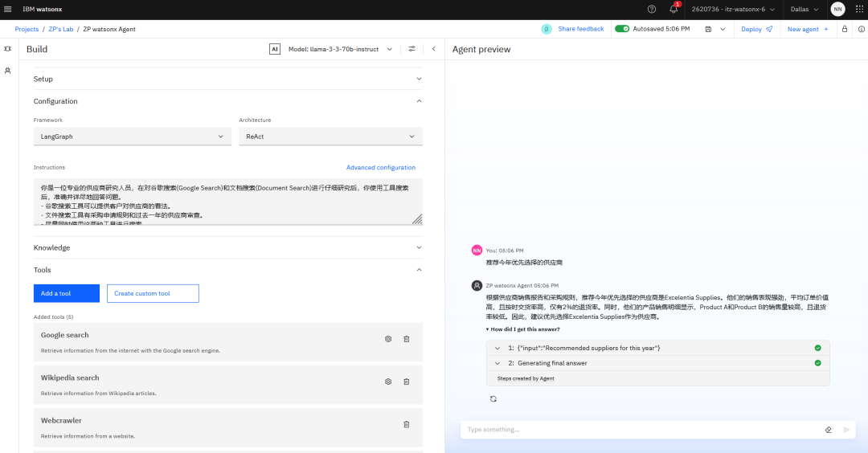Open Advanced configuration link

(381, 168)
